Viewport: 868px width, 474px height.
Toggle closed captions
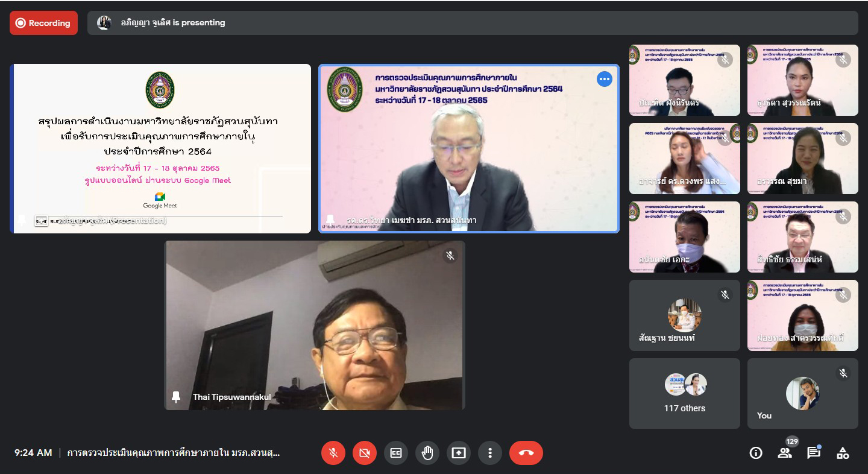396,453
